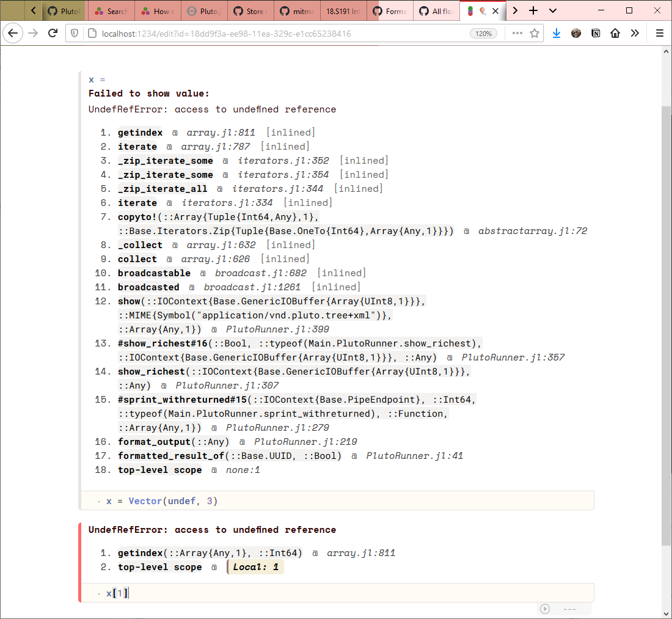Click the 'Failed to show value:' heading
Viewport: 672px width, 619px height.
pyautogui.click(x=148, y=93)
